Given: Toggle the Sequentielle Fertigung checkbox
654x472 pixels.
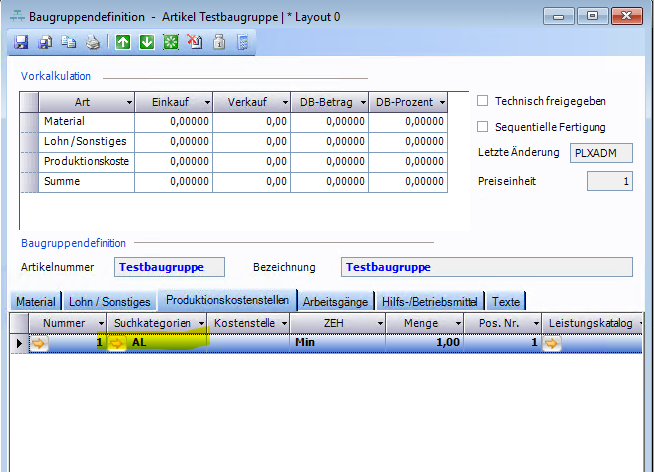Looking at the screenshot, I should (483, 127).
